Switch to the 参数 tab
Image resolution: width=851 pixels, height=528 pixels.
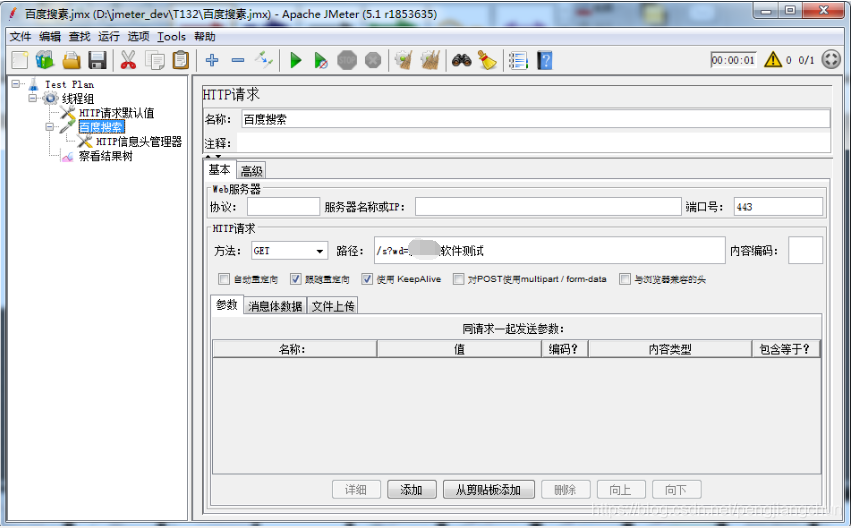pyautogui.click(x=227, y=305)
